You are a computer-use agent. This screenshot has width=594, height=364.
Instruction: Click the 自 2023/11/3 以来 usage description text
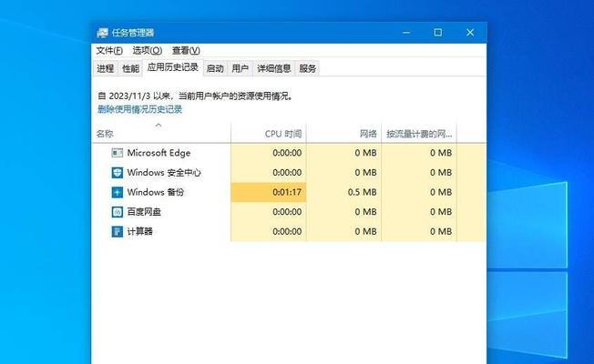coord(196,96)
